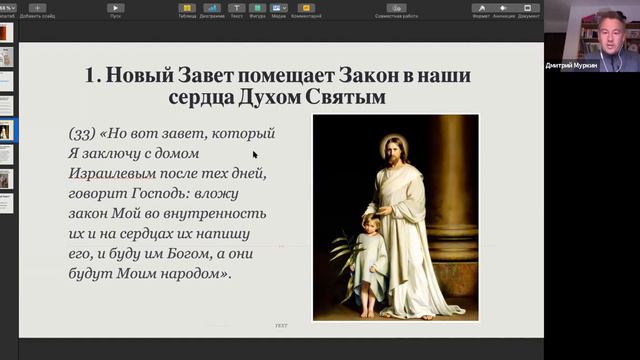Select the currently highlighted slide thumbnail
Viewport: 640px width, 360px height.
[x=6, y=131]
